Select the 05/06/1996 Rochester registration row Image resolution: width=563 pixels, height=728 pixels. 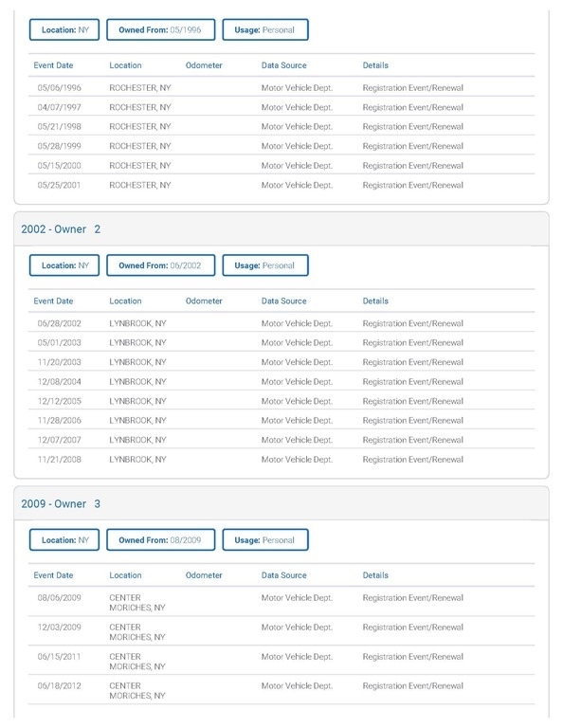click(281, 88)
